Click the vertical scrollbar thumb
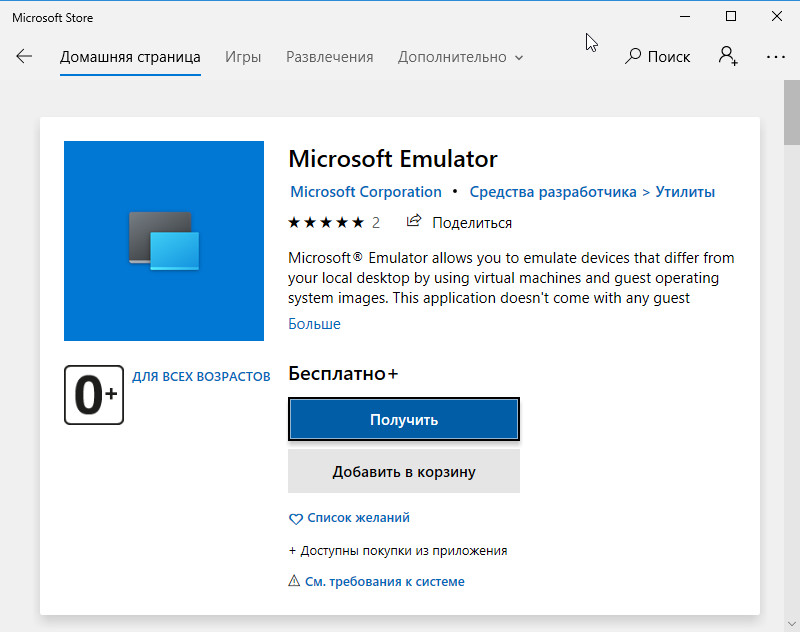This screenshot has height=632, width=800. click(792, 112)
